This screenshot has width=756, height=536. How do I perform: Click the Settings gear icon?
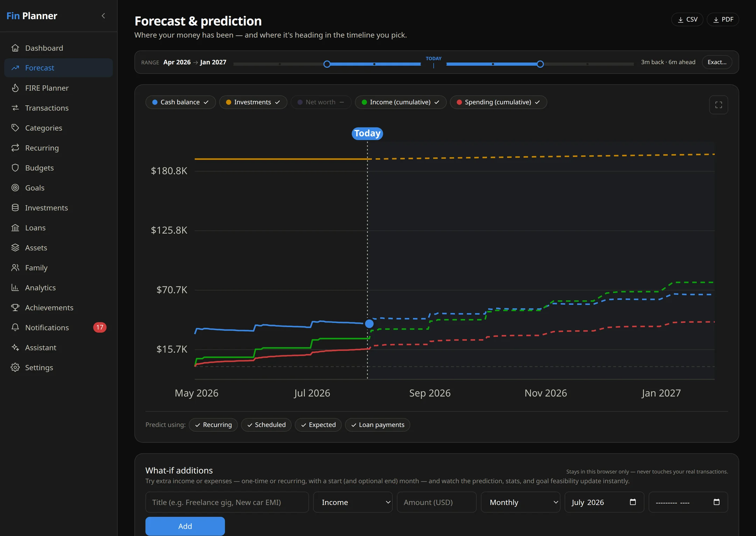point(15,367)
